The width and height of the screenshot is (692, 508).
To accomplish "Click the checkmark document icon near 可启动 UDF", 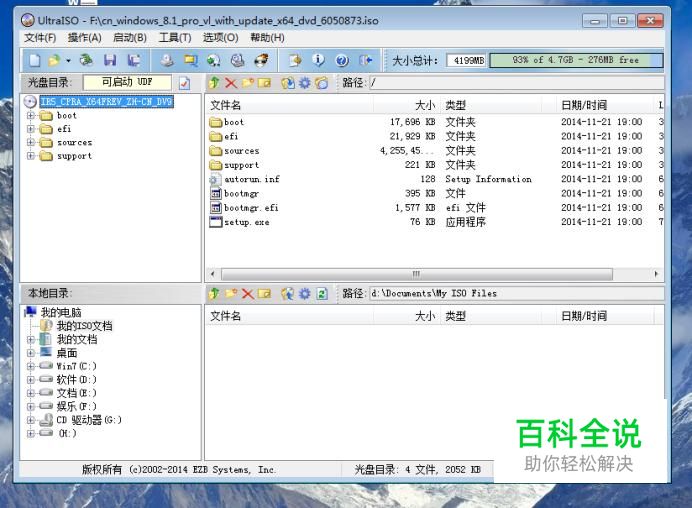I will tap(184, 83).
